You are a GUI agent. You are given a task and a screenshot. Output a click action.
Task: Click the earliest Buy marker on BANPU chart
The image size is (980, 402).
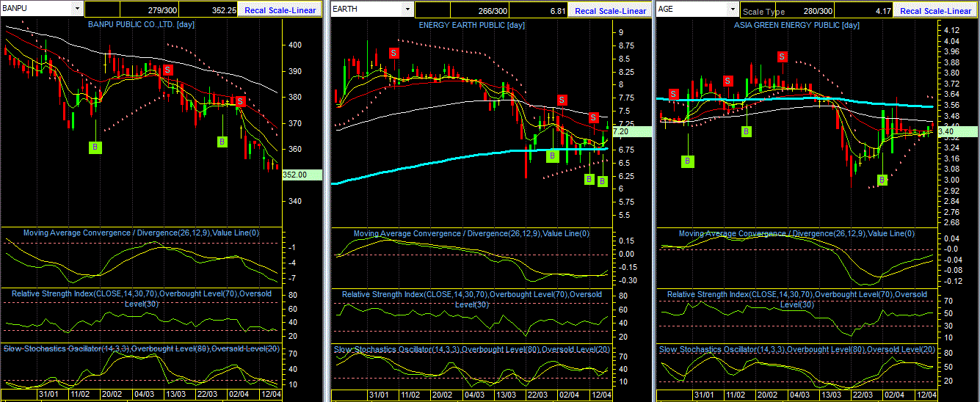(x=95, y=147)
